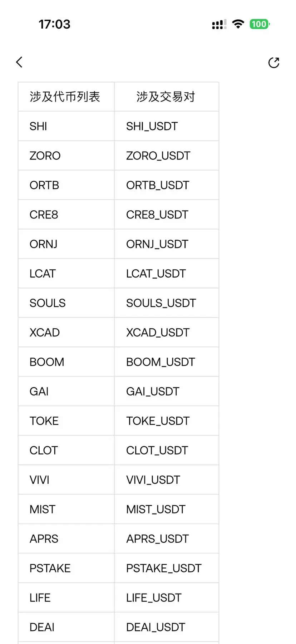Tap the SOULS_USDT pair cell
The width and height of the screenshot is (296, 644).
tap(167, 303)
